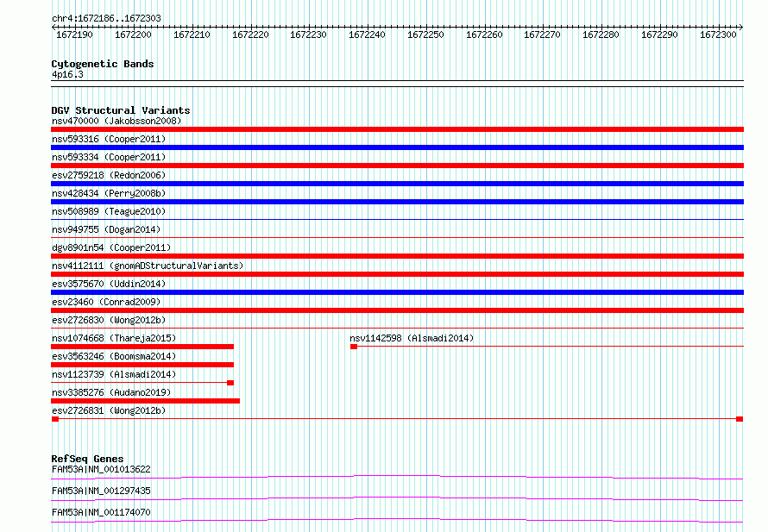Select the FAM53A|NM_001174070 gene label

[101, 512]
